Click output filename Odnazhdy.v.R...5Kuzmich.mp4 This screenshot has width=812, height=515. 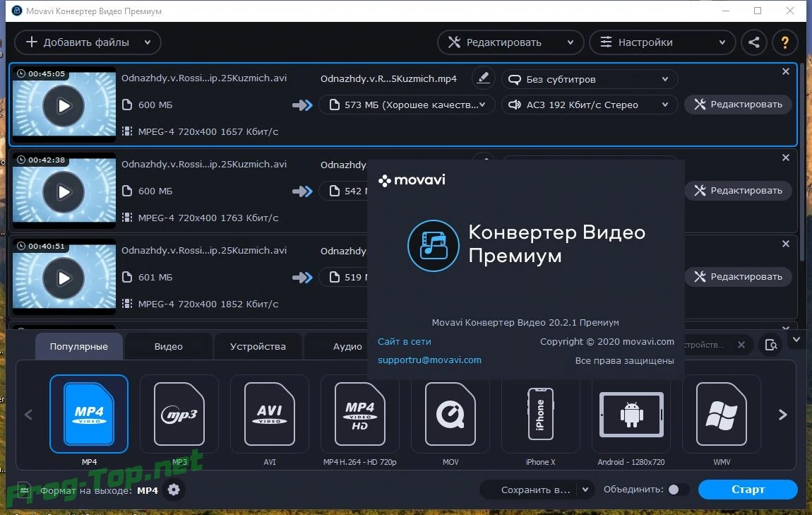pos(388,78)
